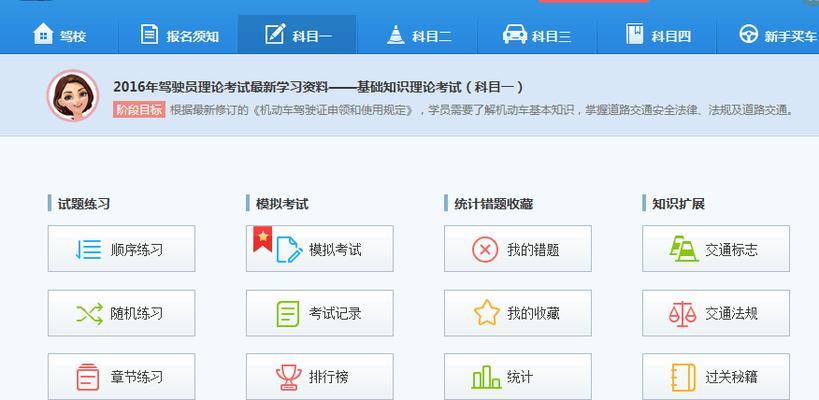Screen dimensions: 819x400
Task: Open the 新手买车 tab
Action: tap(768, 35)
